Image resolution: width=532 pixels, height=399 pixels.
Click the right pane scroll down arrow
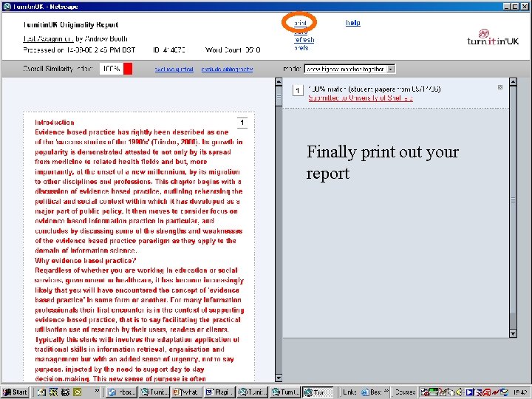click(513, 333)
